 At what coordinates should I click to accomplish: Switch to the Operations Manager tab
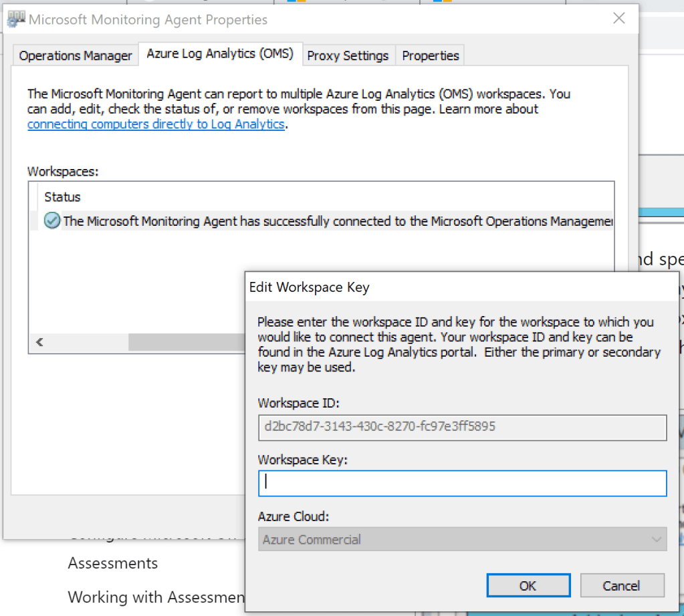(76, 55)
